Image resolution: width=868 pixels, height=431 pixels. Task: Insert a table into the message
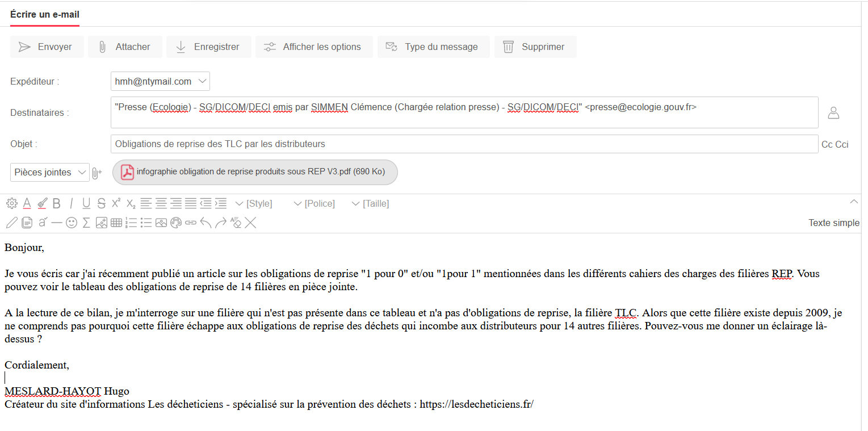pos(116,223)
